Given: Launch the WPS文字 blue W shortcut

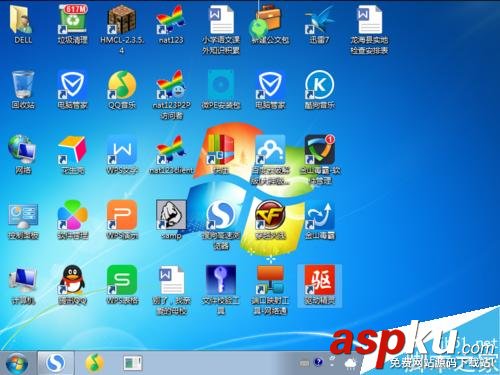Looking at the screenshot, I should tap(122, 149).
